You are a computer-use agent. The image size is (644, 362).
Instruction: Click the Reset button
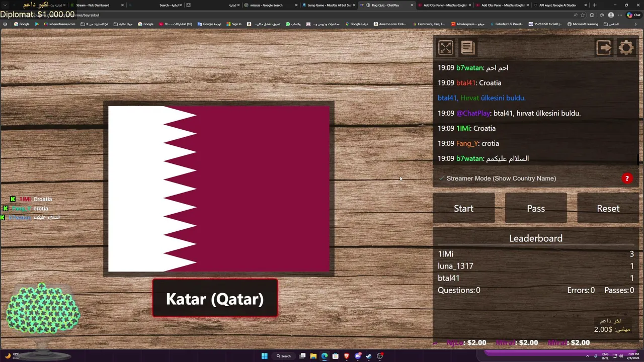[x=608, y=208]
